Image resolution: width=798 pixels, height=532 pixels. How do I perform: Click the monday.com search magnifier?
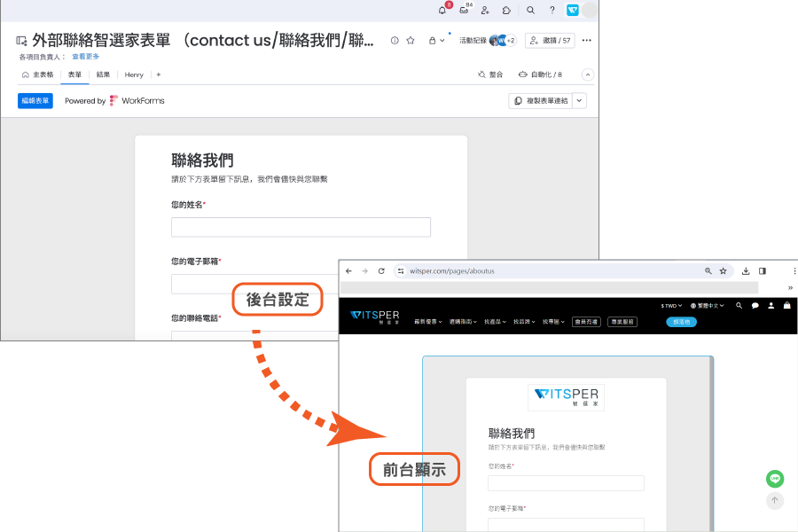pyautogui.click(x=530, y=10)
